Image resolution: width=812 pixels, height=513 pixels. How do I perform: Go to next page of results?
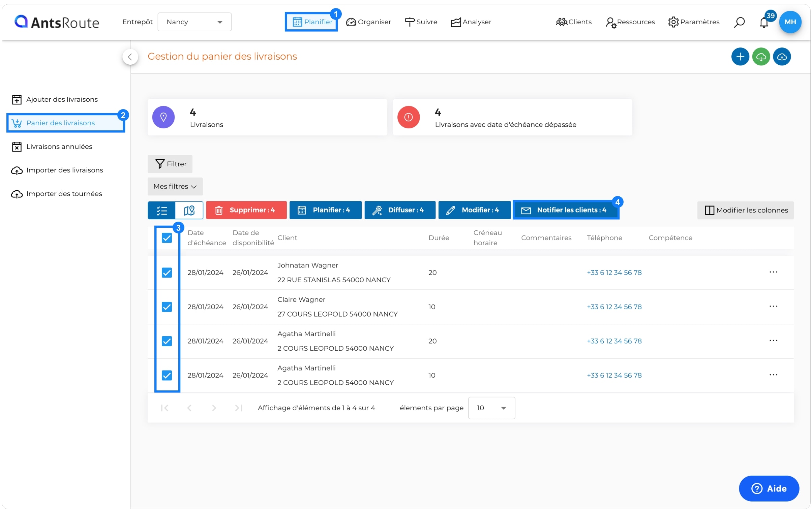tap(214, 408)
